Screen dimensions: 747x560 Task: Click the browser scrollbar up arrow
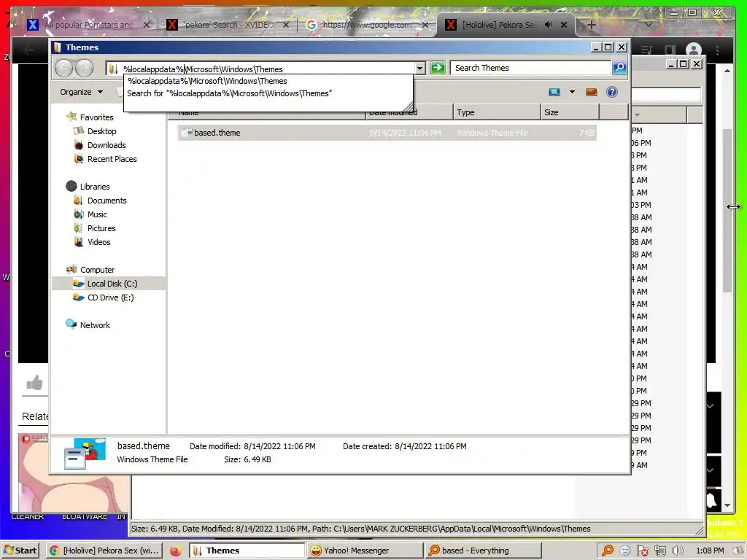tap(727, 71)
